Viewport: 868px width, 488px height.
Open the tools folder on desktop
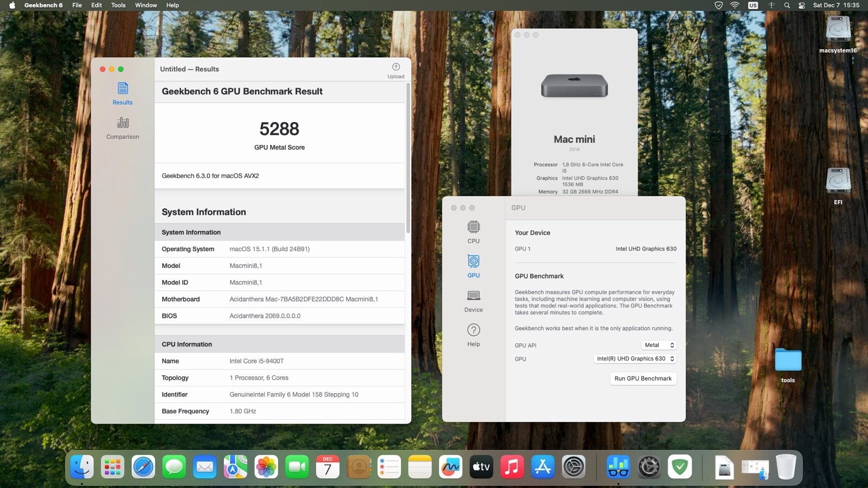[x=788, y=365]
